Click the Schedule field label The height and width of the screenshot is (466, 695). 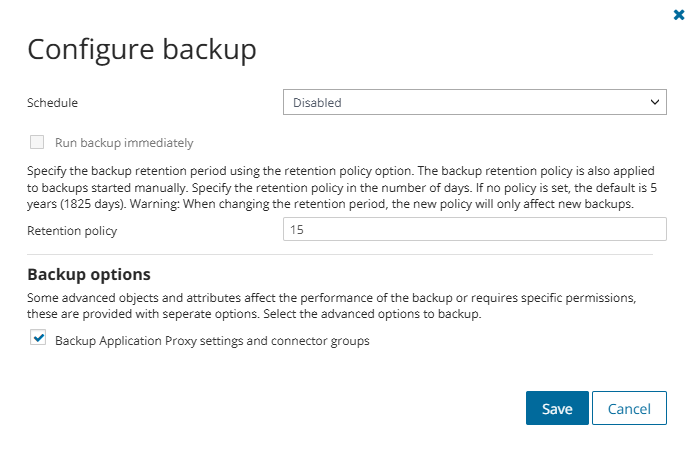pyautogui.click(x=52, y=102)
